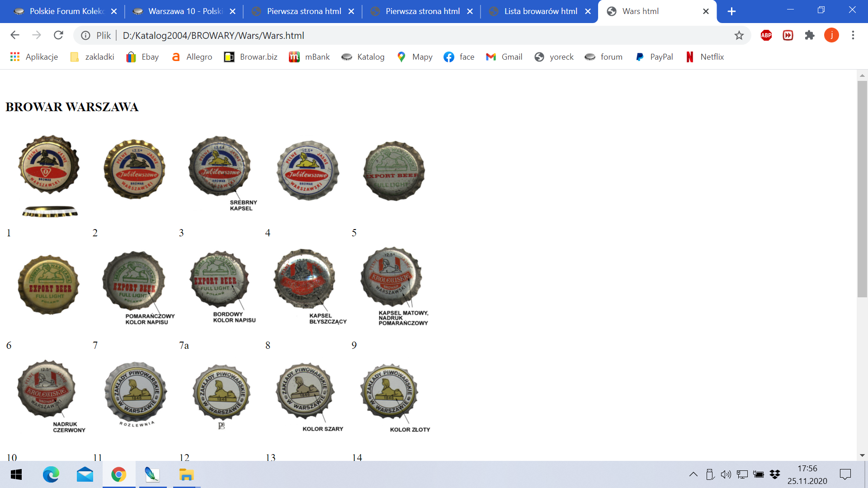868x488 pixels.
Task: Reload the current page
Action: coord(58,35)
